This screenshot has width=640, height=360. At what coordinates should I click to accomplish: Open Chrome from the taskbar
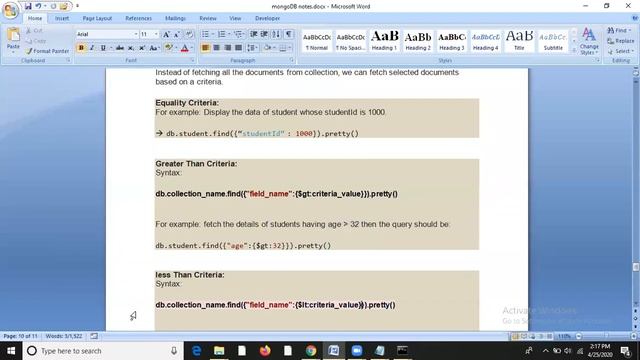tap(311, 351)
